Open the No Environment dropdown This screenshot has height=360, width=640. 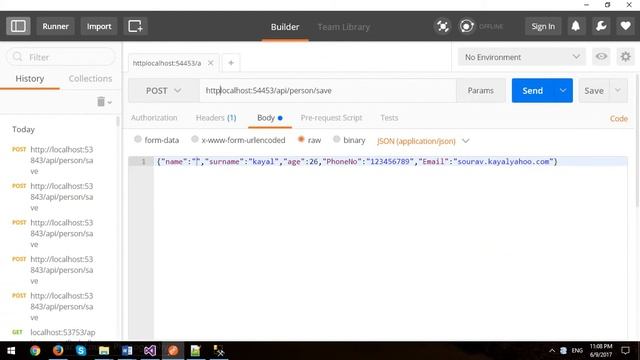point(522,57)
